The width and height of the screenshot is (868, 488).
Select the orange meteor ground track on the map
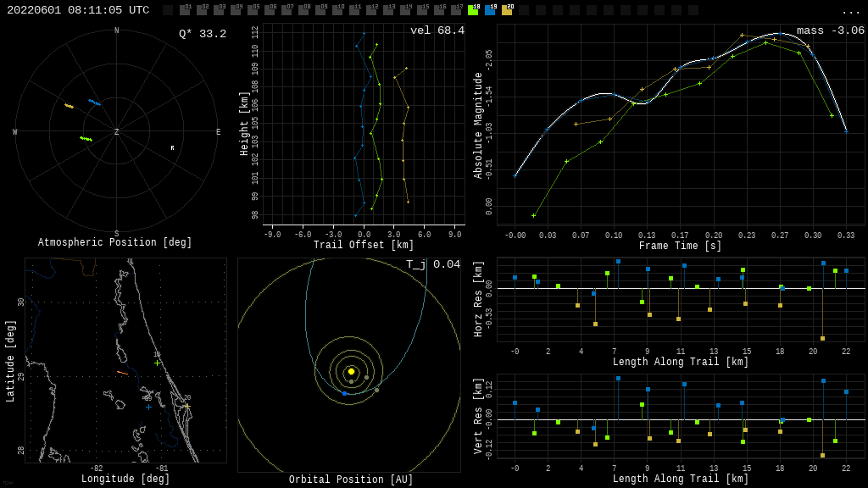coord(123,372)
